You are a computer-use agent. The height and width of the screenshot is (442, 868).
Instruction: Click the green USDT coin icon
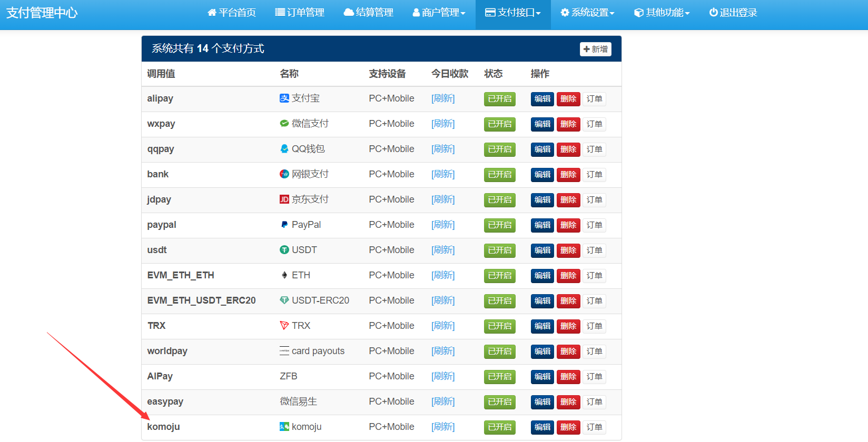[x=284, y=250]
